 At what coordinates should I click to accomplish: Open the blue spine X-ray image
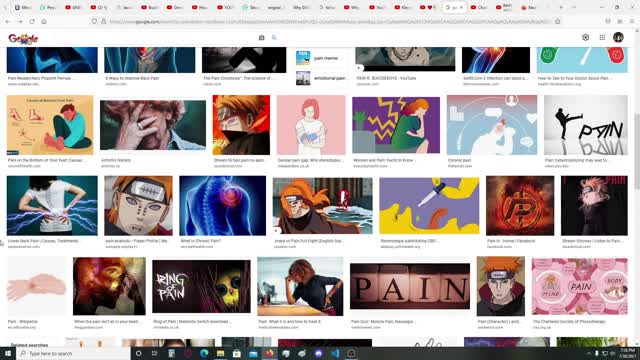coord(222,206)
